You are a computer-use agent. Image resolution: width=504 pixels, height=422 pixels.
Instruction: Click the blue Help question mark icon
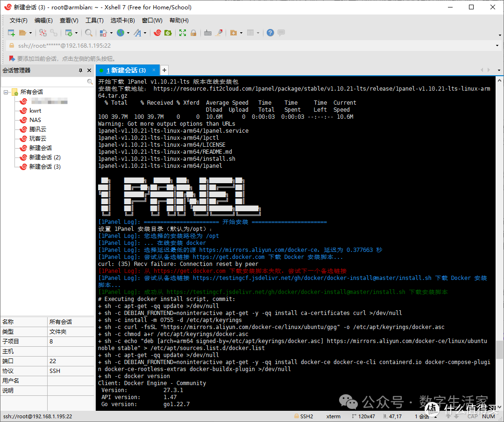[x=270, y=33]
